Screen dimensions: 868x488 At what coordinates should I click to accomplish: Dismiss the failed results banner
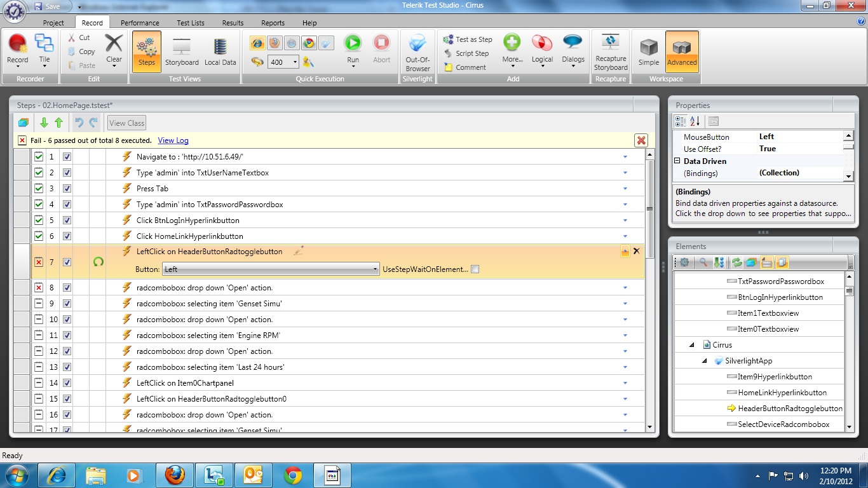tap(641, 140)
